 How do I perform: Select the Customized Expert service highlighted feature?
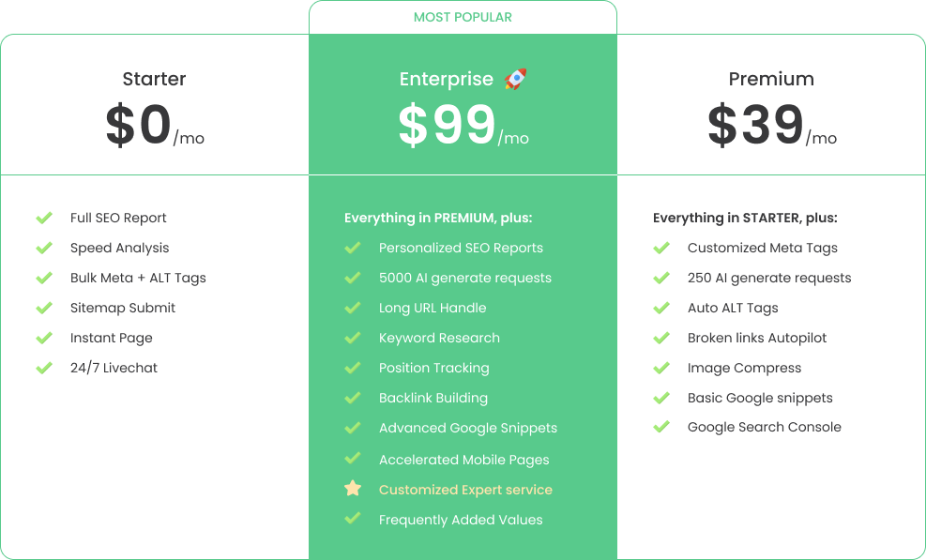465,490
